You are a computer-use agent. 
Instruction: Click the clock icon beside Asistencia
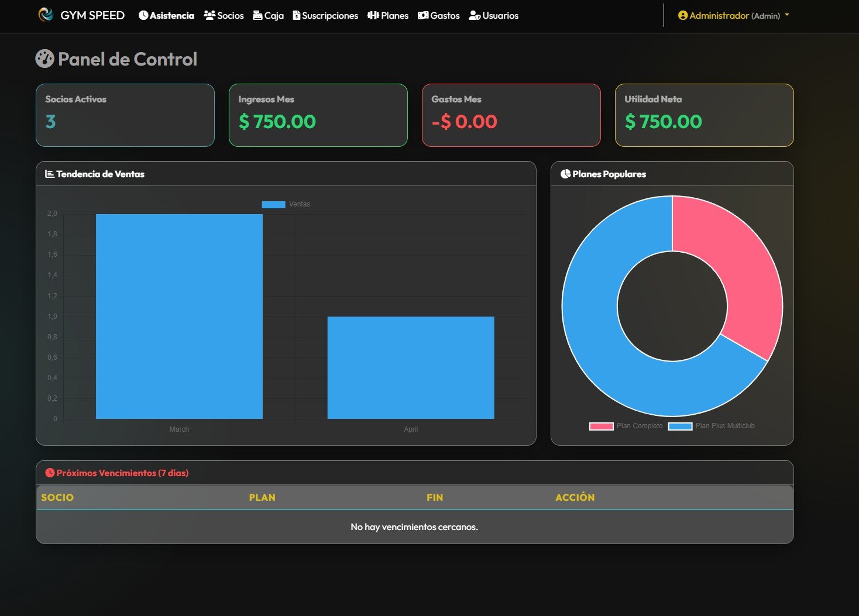pyautogui.click(x=143, y=16)
